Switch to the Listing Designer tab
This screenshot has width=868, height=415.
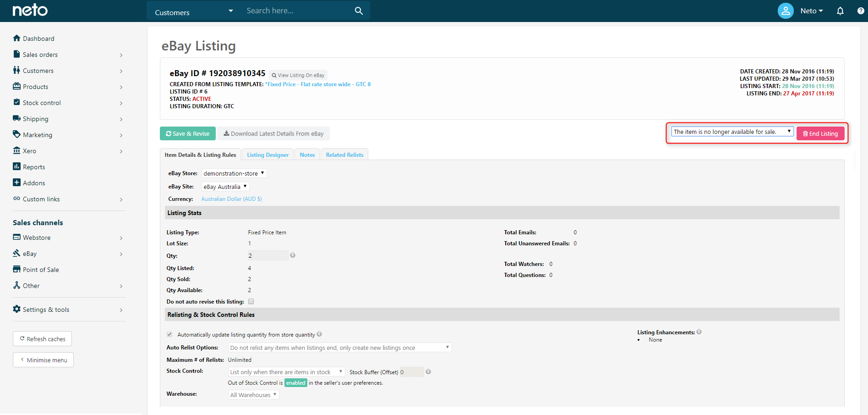[x=268, y=155]
